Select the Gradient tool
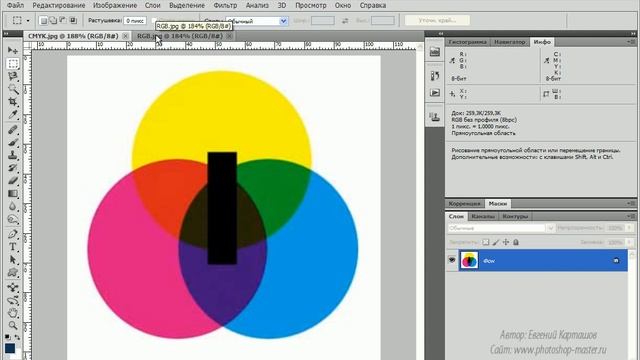This screenshot has height=360, width=640. tap(13, 193)
